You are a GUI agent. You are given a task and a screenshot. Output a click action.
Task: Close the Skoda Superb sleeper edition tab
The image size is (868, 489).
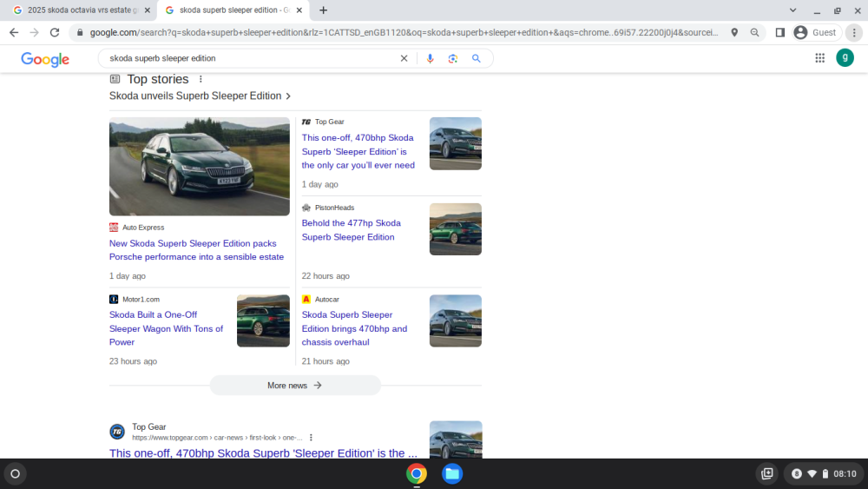pyautogui.click(x=299, y=10)
